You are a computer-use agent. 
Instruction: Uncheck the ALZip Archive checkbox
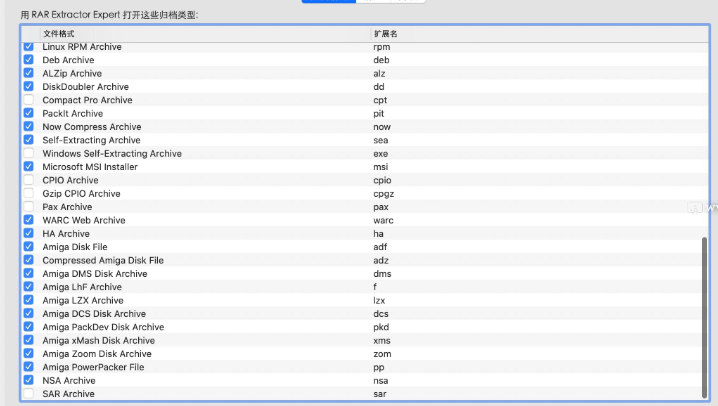pyautogui.click(x=28, y=73)
